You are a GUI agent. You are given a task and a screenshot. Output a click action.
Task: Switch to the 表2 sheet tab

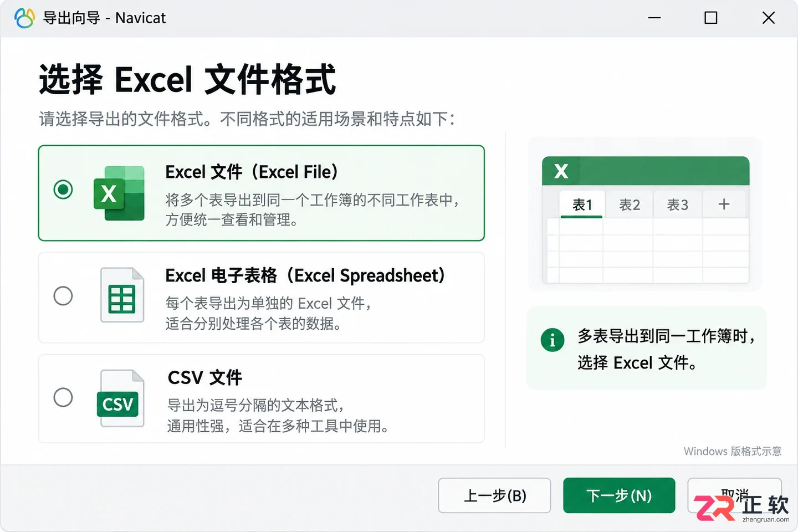click(629, 204)
